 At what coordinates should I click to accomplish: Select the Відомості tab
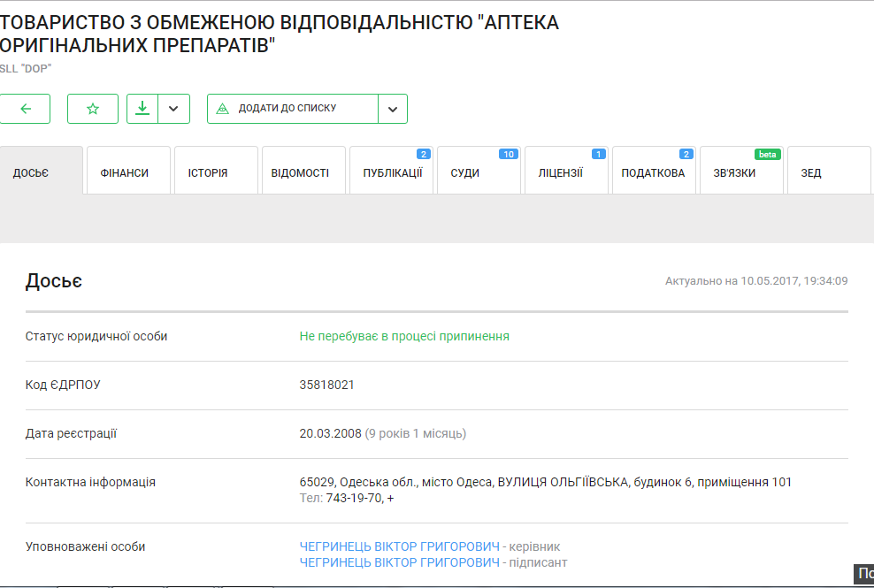pyautogui.click(x=301, y=172)
